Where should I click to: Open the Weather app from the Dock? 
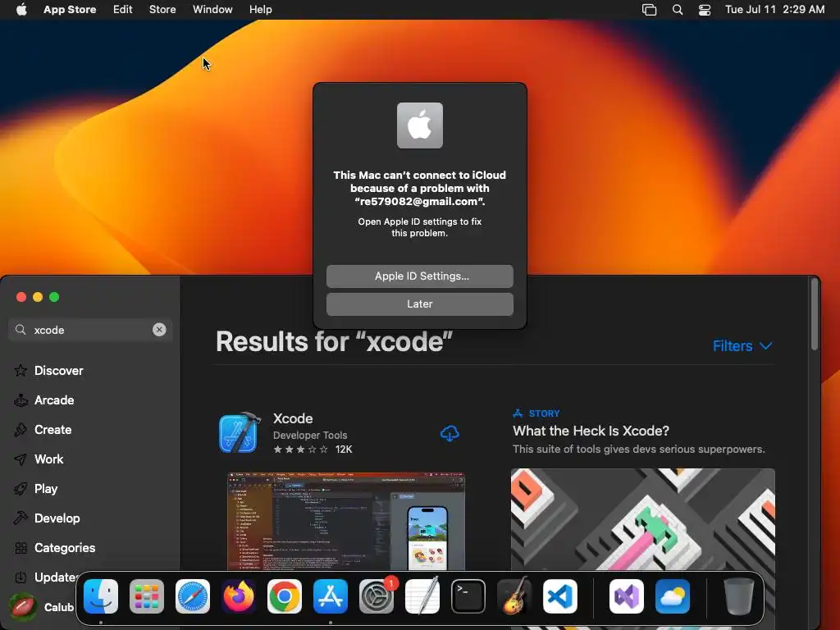pos(673,596)
